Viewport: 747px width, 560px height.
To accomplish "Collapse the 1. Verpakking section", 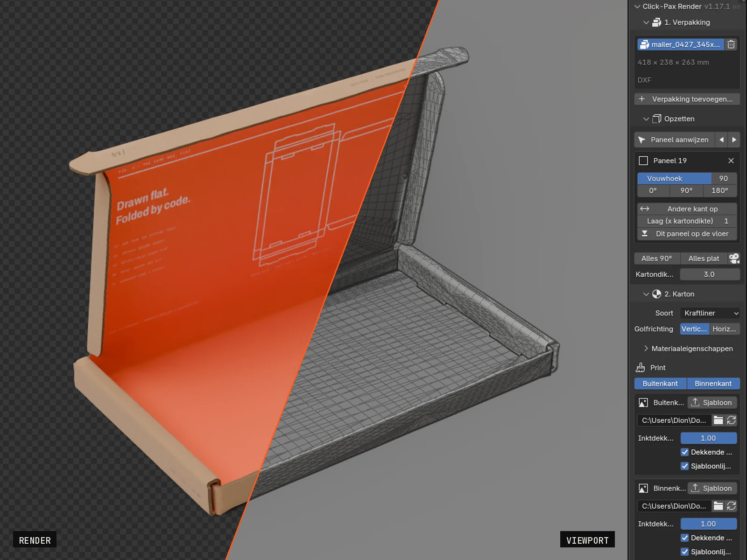I will 646,22.
